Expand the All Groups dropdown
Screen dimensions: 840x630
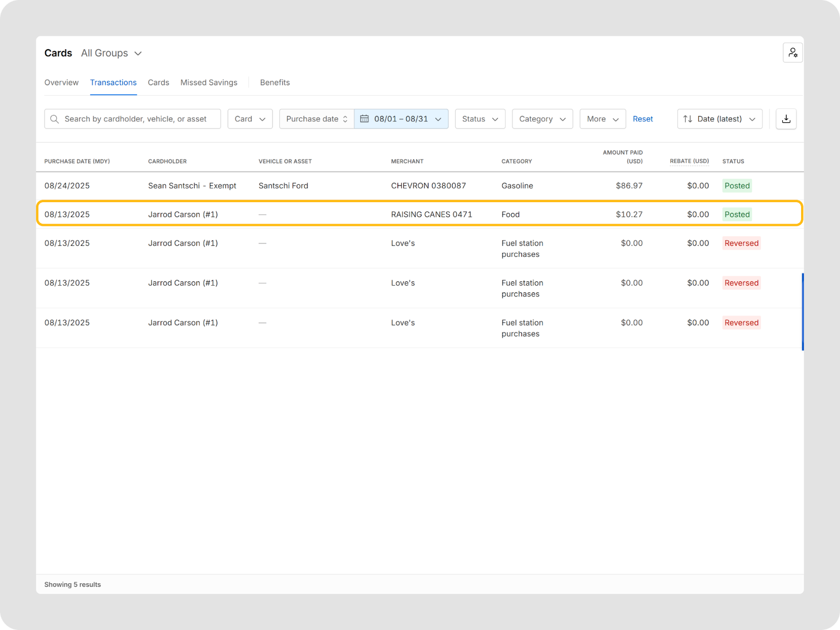click(x=111, y=53)
